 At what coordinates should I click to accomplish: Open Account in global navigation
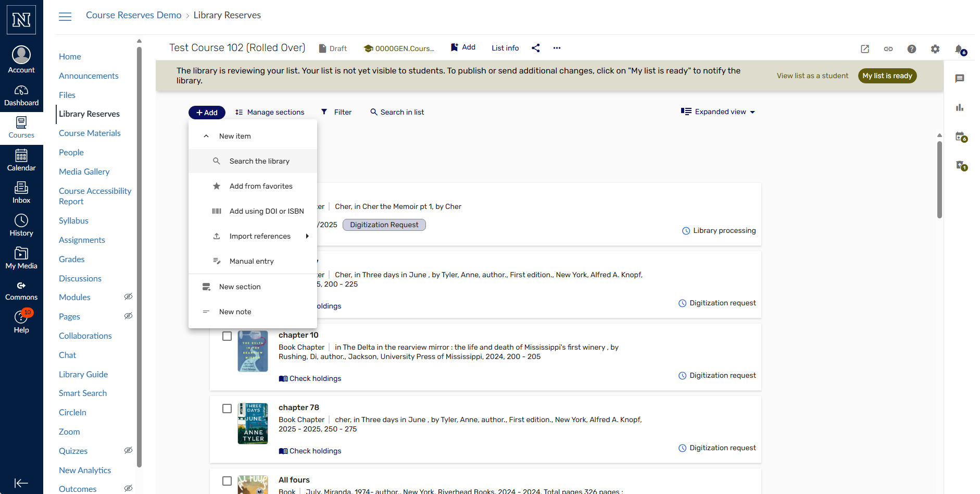21,60
